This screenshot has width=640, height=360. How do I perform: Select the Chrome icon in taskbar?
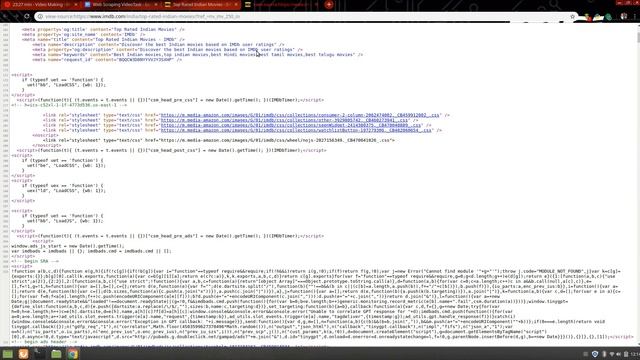click(73, 354)
